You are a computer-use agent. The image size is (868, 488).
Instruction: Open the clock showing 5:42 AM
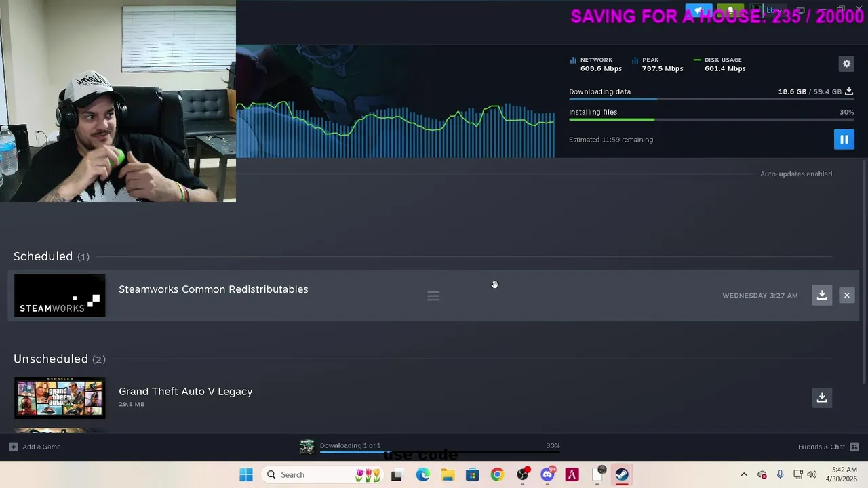click(842, 475)
